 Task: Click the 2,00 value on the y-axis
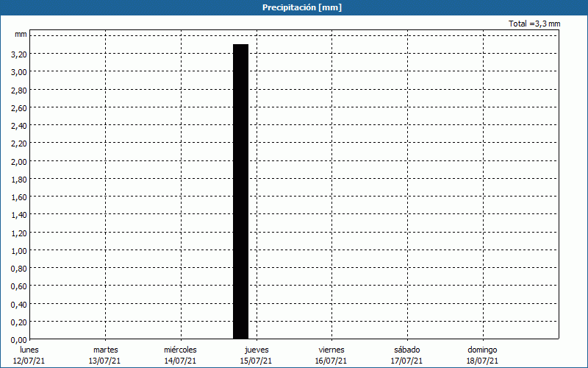[x=19, y=161]
